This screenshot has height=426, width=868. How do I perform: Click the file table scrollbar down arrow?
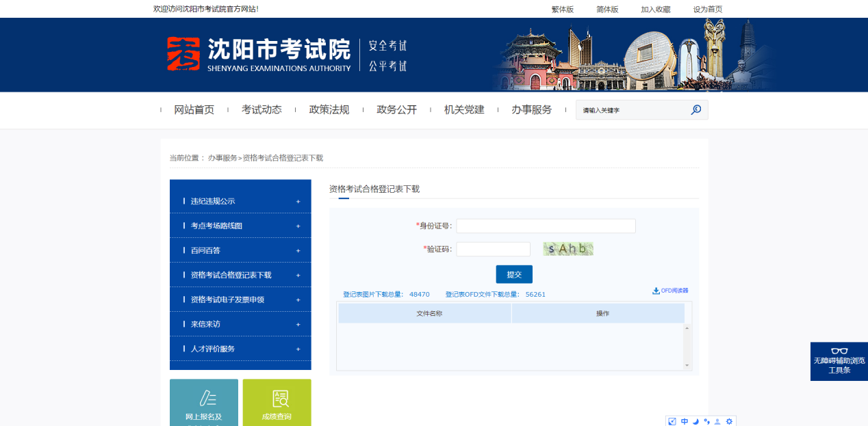pos(687,366)
